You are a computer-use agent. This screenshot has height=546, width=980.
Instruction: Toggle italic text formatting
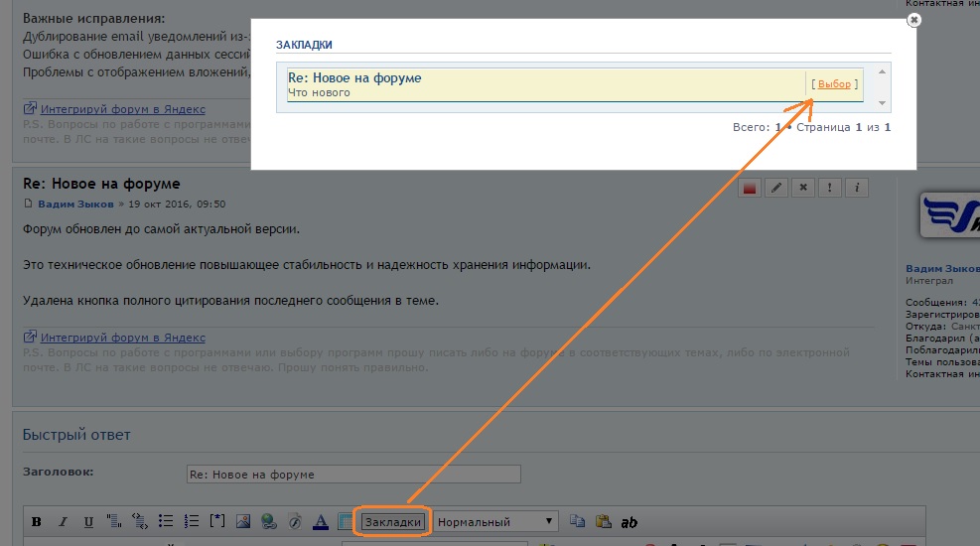63,522
